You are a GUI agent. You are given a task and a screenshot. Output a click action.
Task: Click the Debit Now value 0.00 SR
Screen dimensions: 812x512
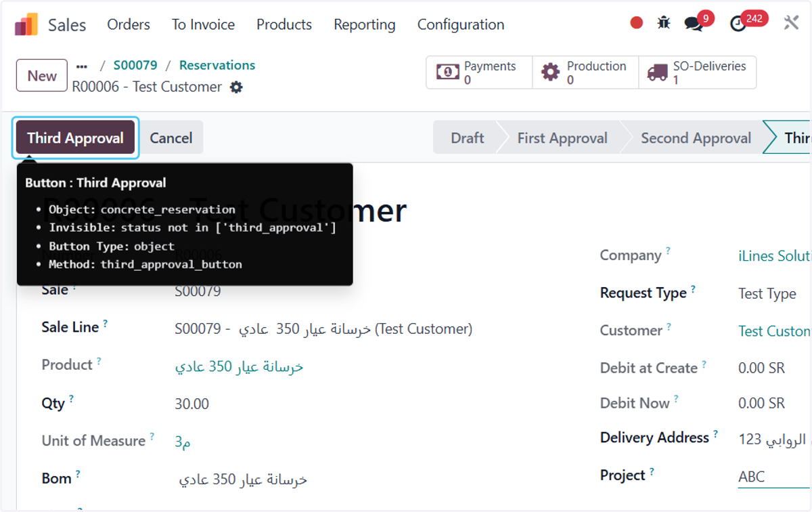761,404
